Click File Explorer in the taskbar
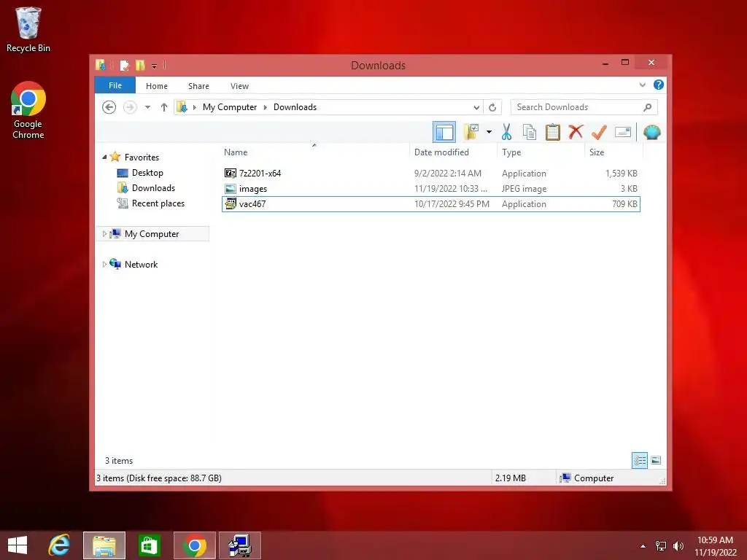Screen dimensions: 747x560 pos(104,545)
